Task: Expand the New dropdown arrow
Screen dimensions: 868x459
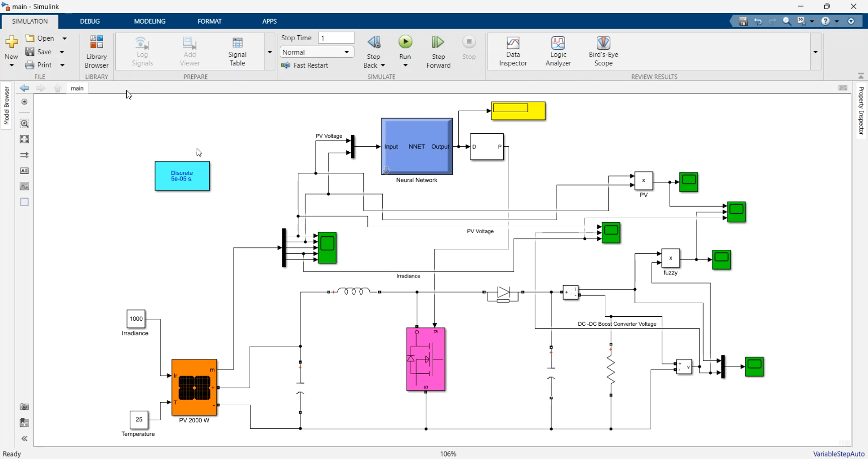Action: click(12, 65)
